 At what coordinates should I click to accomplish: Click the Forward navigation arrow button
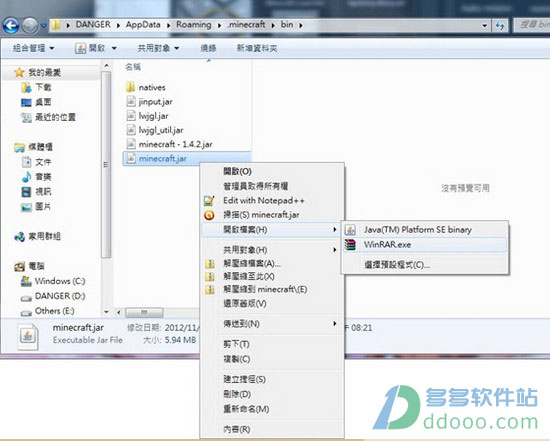click(30, 25)
